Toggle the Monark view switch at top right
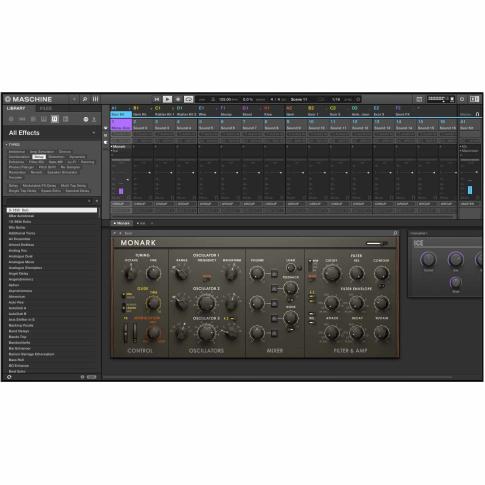485x485 pixels. (x=377, y=243)
